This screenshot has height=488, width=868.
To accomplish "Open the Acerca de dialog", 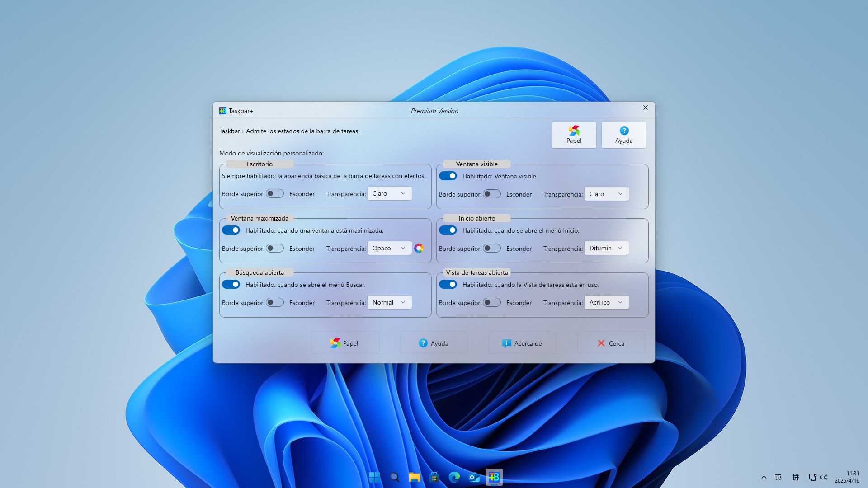I will point(522,343).
